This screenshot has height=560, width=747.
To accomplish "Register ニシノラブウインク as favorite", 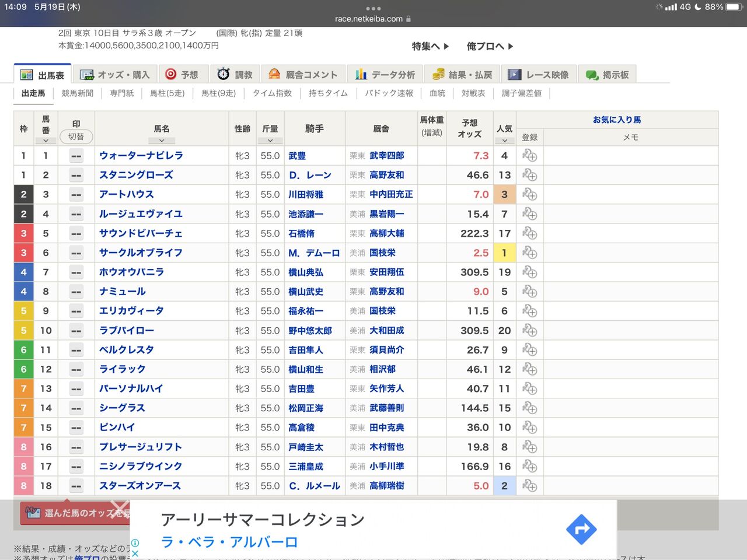I will 529,467.
